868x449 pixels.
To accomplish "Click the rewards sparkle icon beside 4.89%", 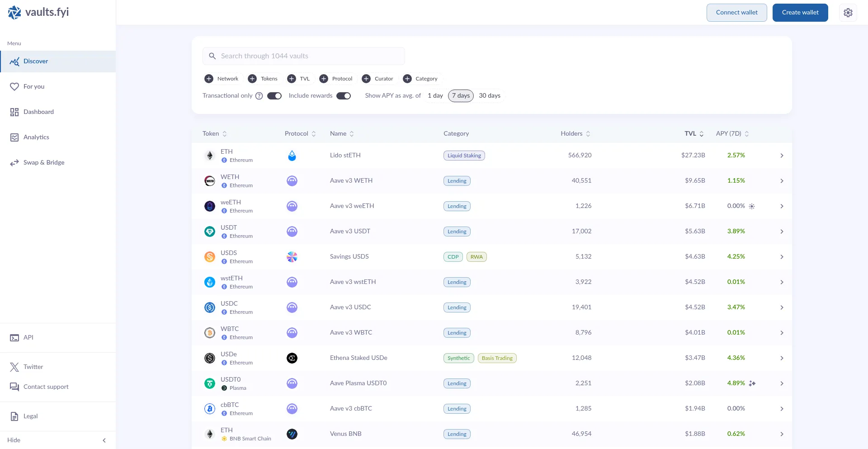I will coord(752,383).
